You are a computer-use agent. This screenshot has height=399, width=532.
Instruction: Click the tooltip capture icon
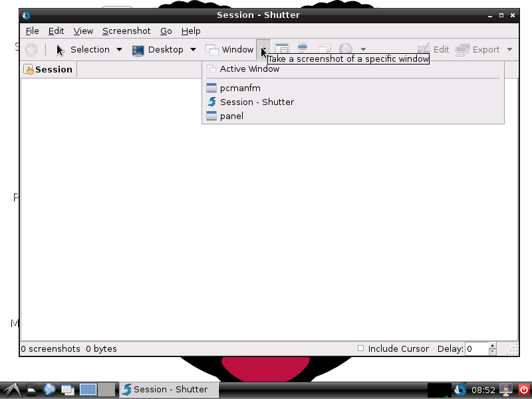(x=325, y=48)
